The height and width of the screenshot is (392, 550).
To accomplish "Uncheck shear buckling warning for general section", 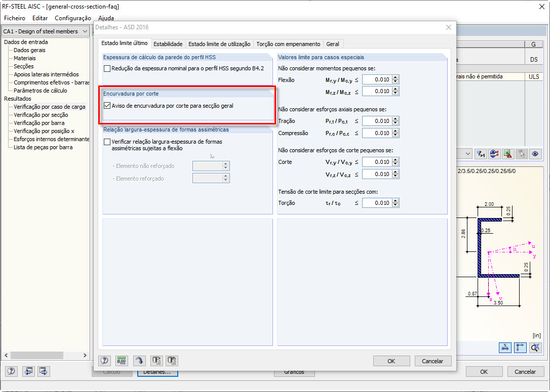I will pos(107,105).
